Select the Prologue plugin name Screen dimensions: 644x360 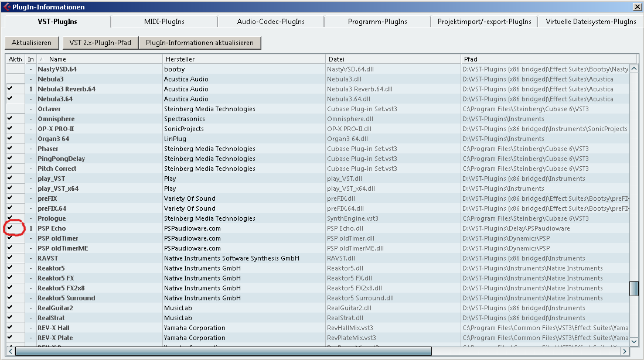click(52, 218)
